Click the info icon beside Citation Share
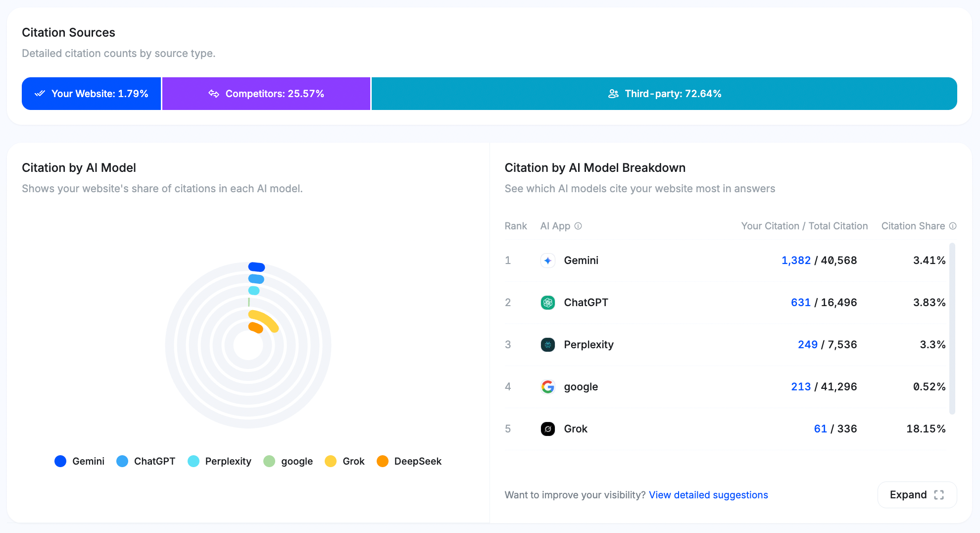 click(x=953, y=226)
